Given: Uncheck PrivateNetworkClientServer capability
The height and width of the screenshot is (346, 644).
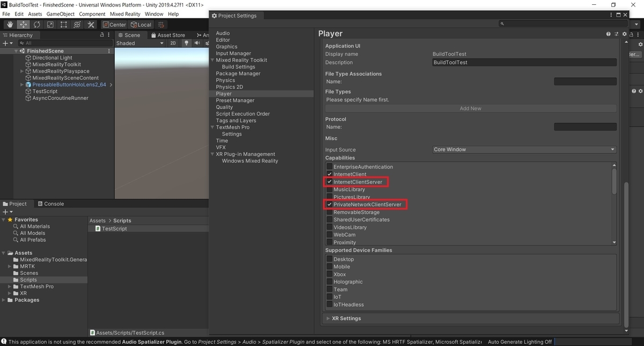Looking at the screenshot, I should pyautogui.click(x=330, y=205).
